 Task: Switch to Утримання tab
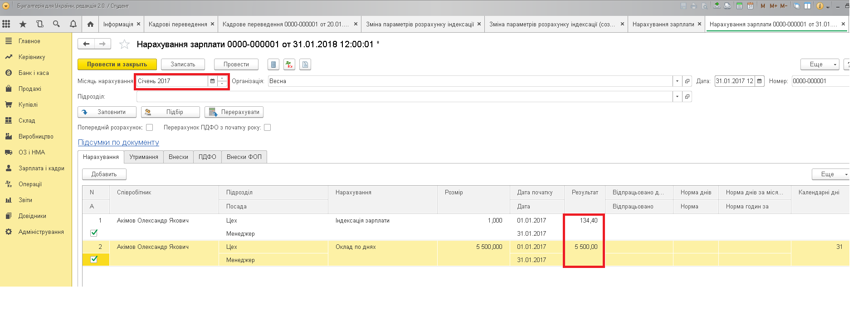click(x=144, y=157)
